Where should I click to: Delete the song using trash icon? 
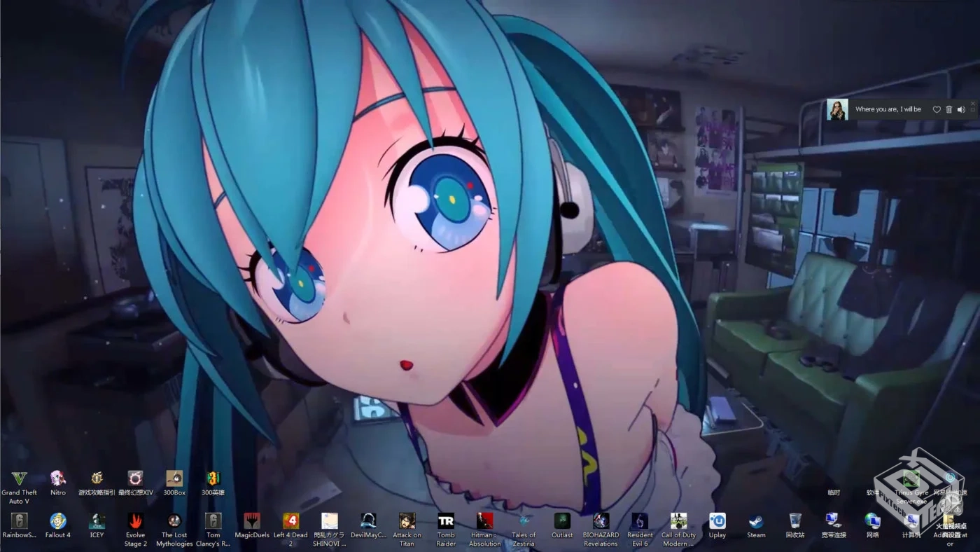click(x=949, y=109)
